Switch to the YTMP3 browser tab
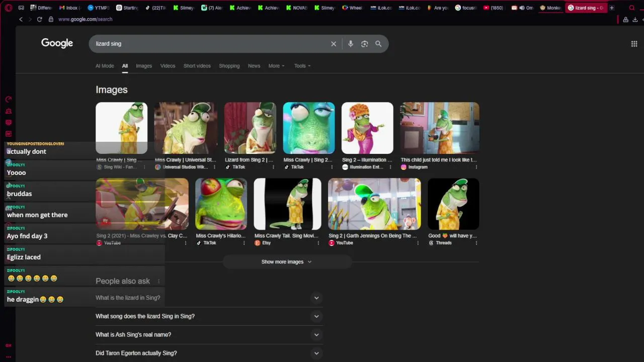 98,8
